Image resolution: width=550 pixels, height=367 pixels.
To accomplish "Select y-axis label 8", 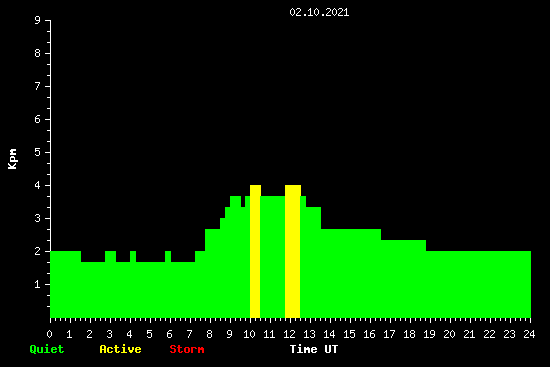I will click(38, 53).
